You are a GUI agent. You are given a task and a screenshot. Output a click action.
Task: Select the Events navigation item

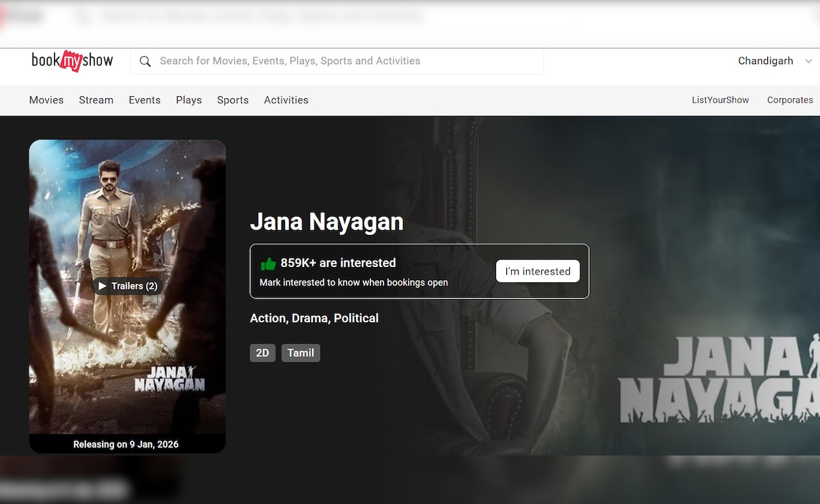[144, 100]
